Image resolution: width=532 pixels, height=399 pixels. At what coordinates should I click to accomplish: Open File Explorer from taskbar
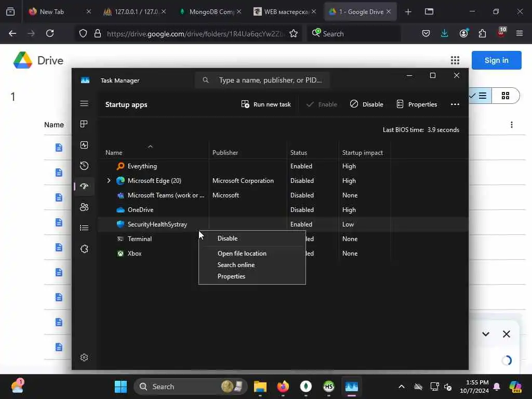(260, 387)
